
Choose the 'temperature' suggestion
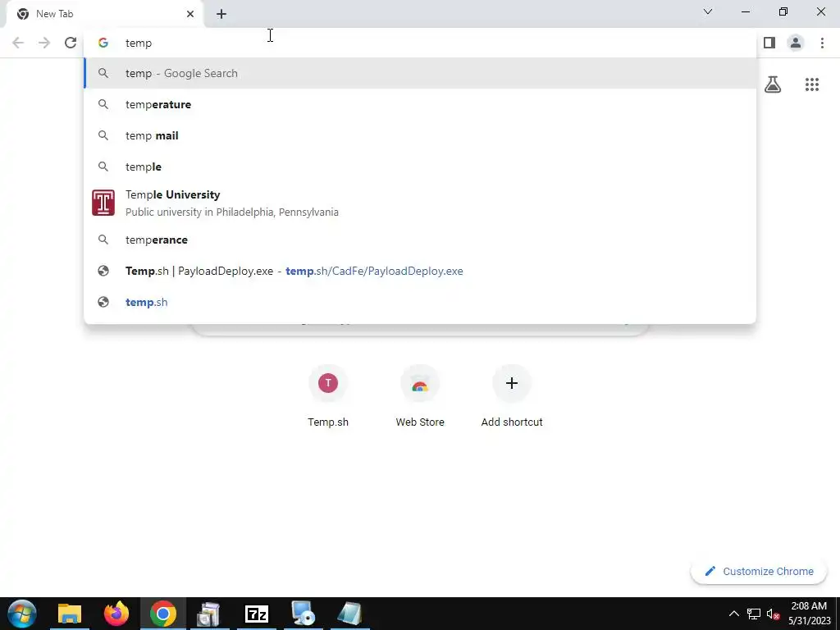click(420, 104)
